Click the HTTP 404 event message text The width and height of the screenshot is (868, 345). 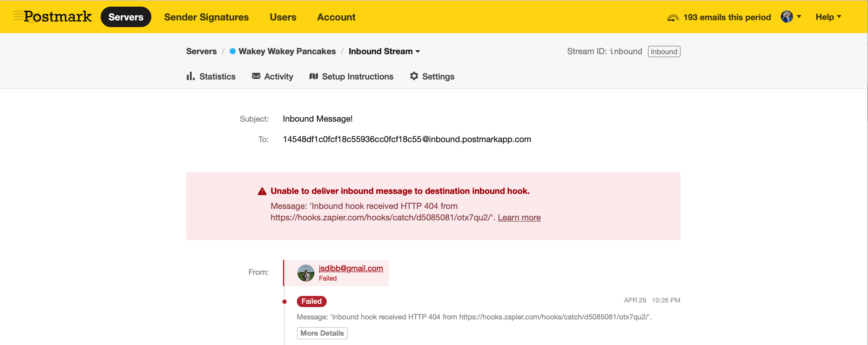point(474,317)
